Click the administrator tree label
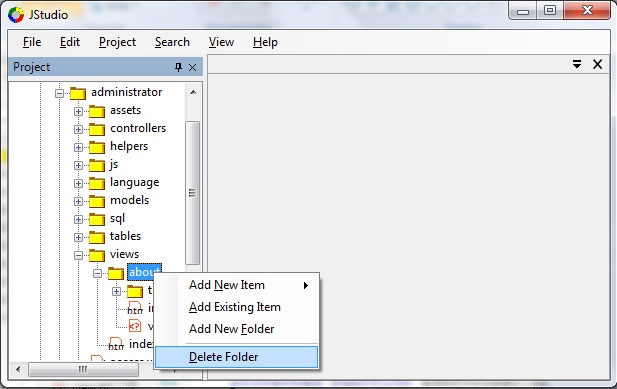This screenshot has height=389, width=617. 127,92
